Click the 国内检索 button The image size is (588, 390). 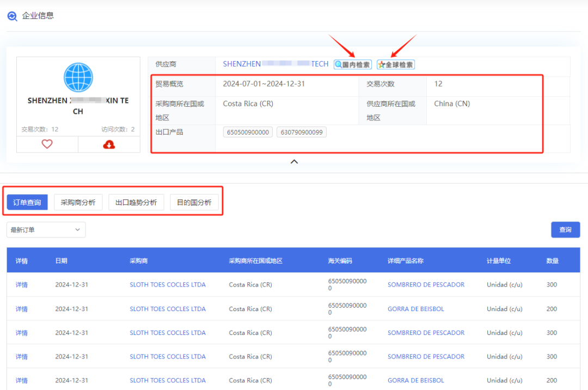[352, 64]
